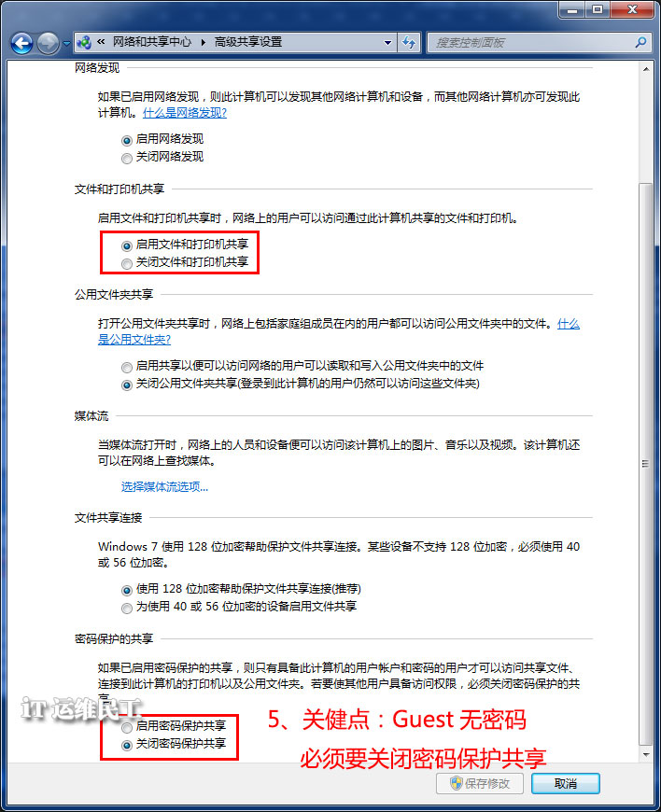Open 选择媒体流选项... link
The height and width of the screenshot is (812, 661).
pos(164,487)
